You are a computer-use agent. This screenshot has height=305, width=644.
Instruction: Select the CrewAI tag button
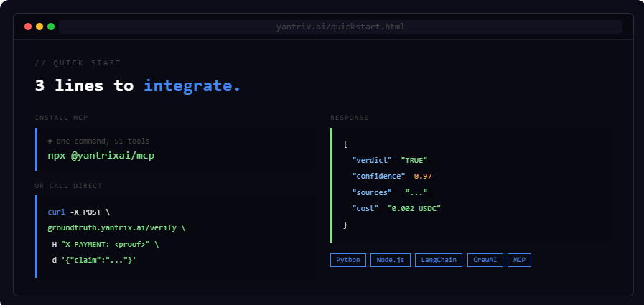pos(485,260)
